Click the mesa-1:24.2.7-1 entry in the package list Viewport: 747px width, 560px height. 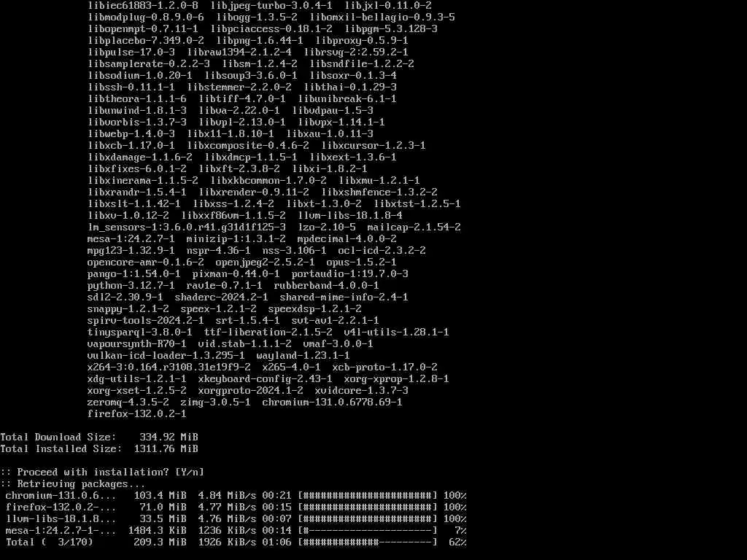pyautogui.click(x=131, y=239)
